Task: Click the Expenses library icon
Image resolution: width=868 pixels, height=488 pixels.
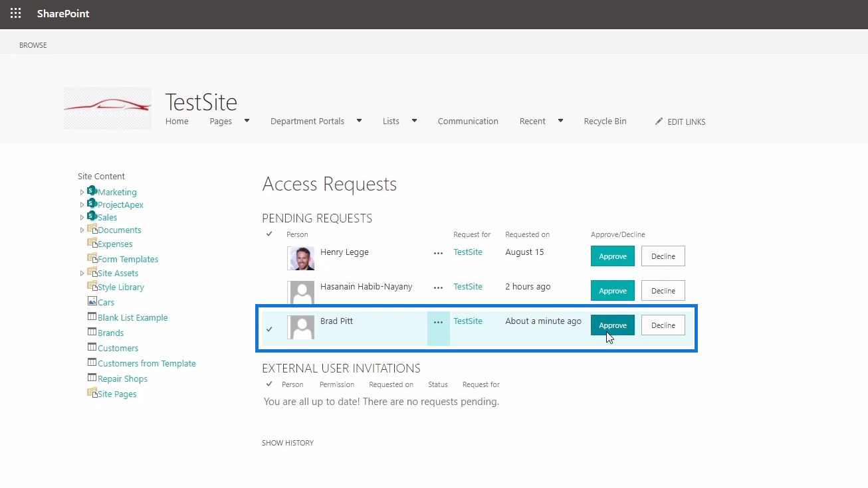Action: click(x=92, y=243)
